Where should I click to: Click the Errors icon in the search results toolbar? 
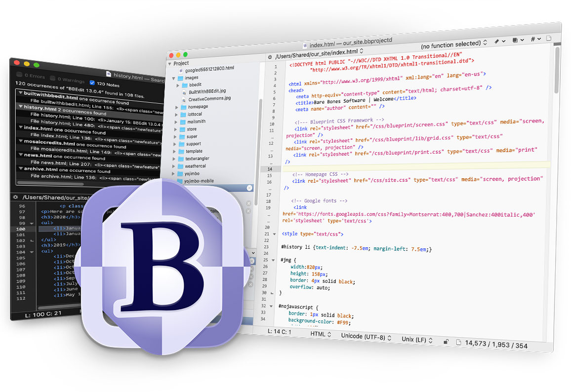[19, 75]
